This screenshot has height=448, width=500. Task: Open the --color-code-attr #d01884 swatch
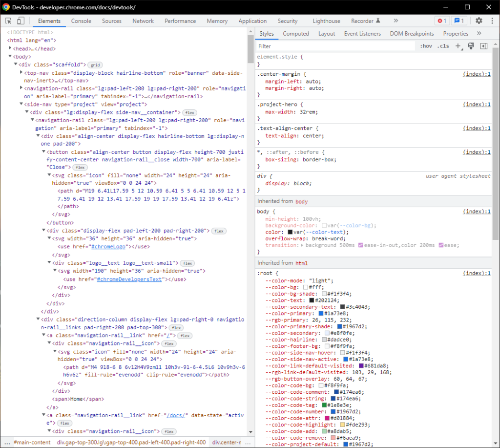327,418
